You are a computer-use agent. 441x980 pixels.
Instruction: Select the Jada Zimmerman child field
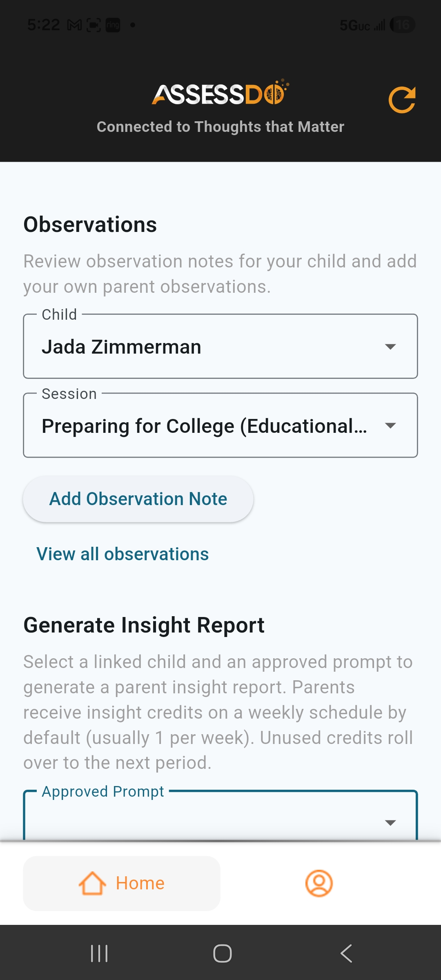(220, 346)
